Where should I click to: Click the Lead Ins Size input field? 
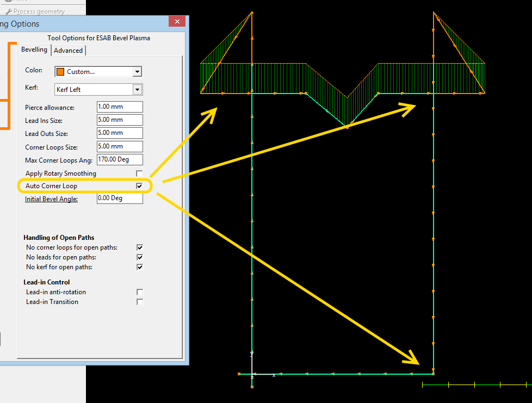tap(120, 120)
